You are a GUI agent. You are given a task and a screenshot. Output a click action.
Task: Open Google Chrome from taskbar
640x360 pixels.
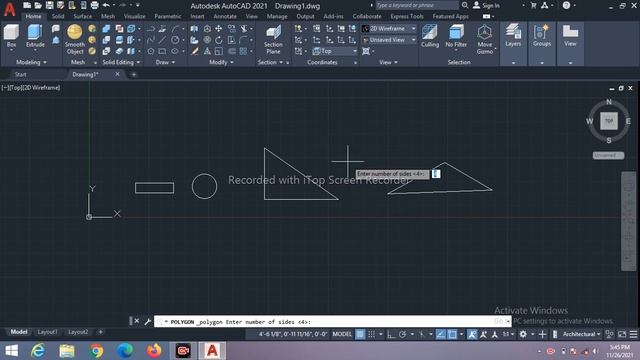tap(97, 351)
